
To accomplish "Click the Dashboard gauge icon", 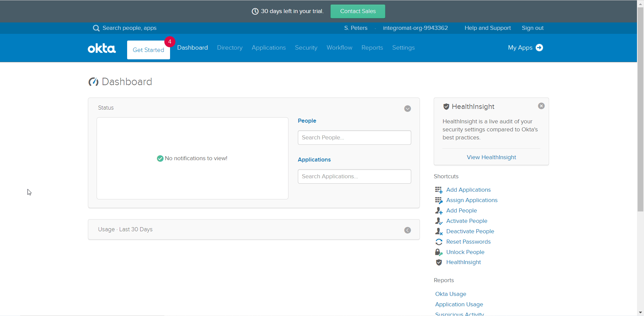I will 93,82.
